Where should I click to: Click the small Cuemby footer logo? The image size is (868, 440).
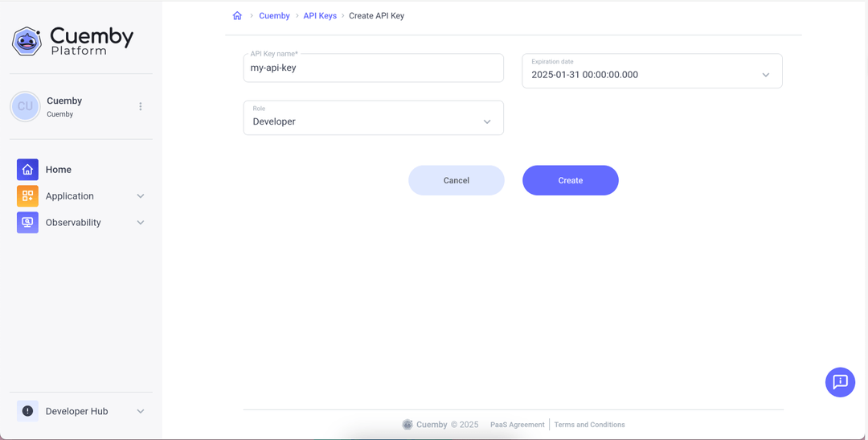[407, 425]
